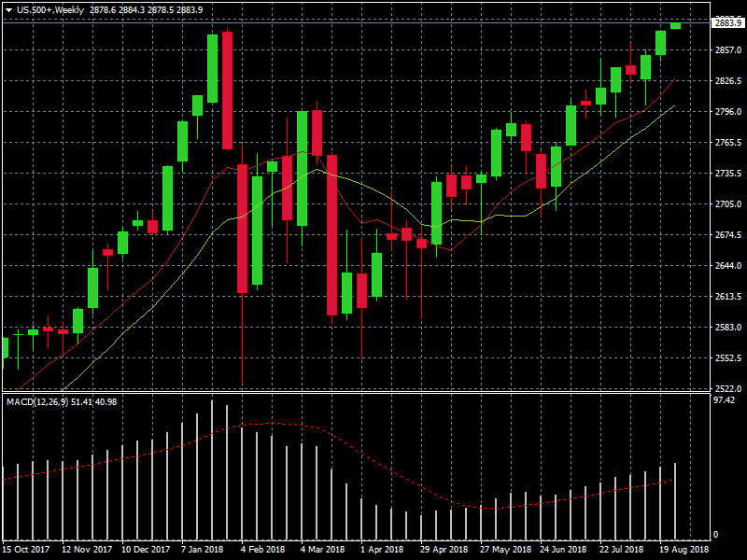Image resolution: width=747 pixels, height=560 pixels.
Task: Click the 2522.0 price at axis bottom
Action: 726,388
